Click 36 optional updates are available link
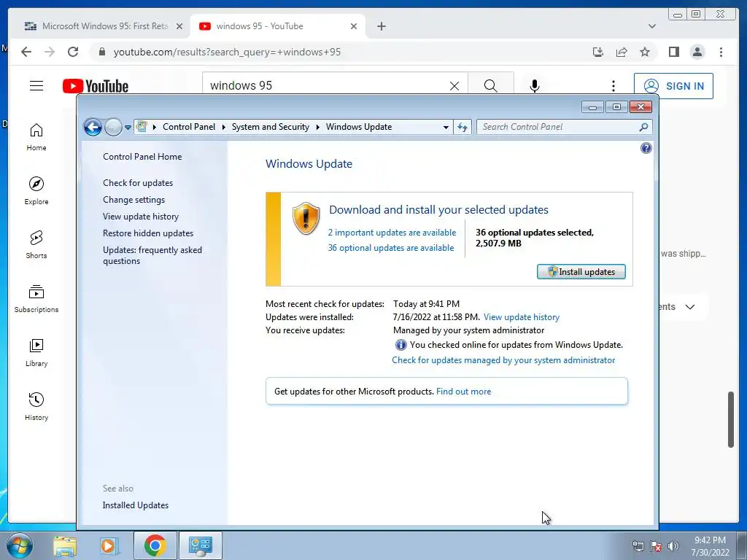 click(391, 248)
